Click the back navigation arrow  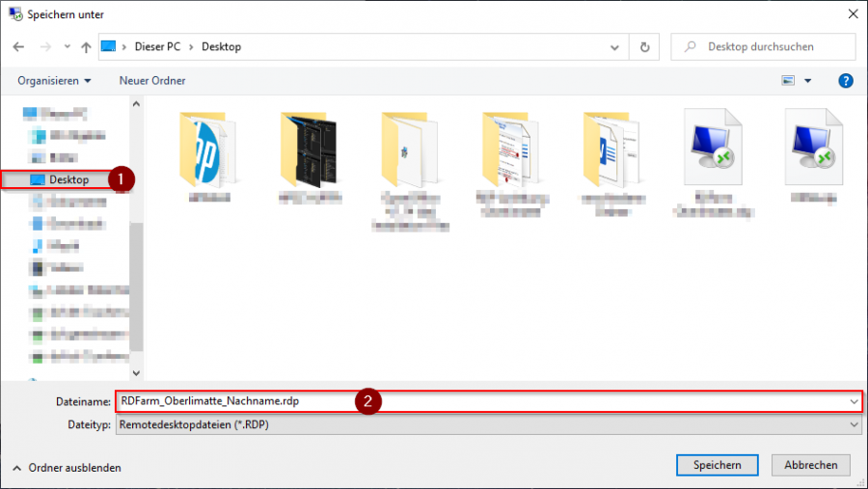[x=18, y=46]
